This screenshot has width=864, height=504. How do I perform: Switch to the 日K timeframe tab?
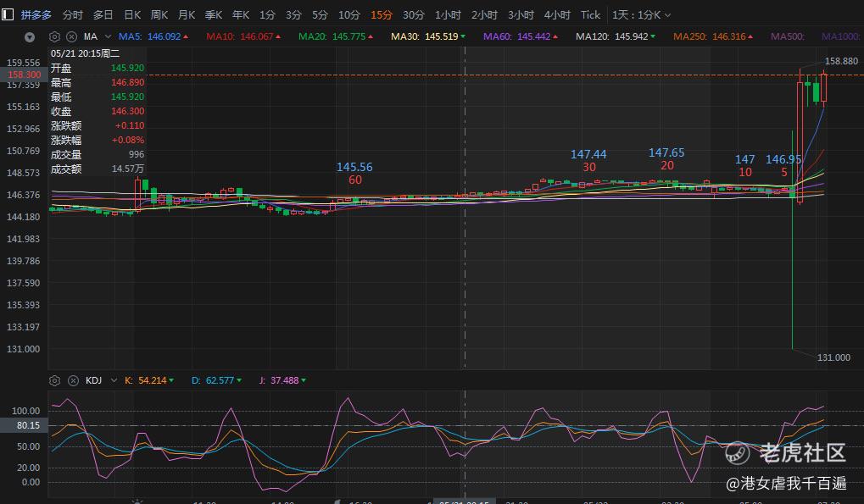pos(132,15)
